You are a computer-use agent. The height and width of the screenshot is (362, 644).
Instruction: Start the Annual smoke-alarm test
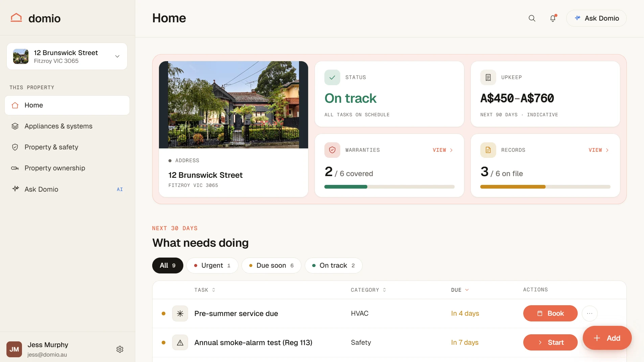(550, 342)
